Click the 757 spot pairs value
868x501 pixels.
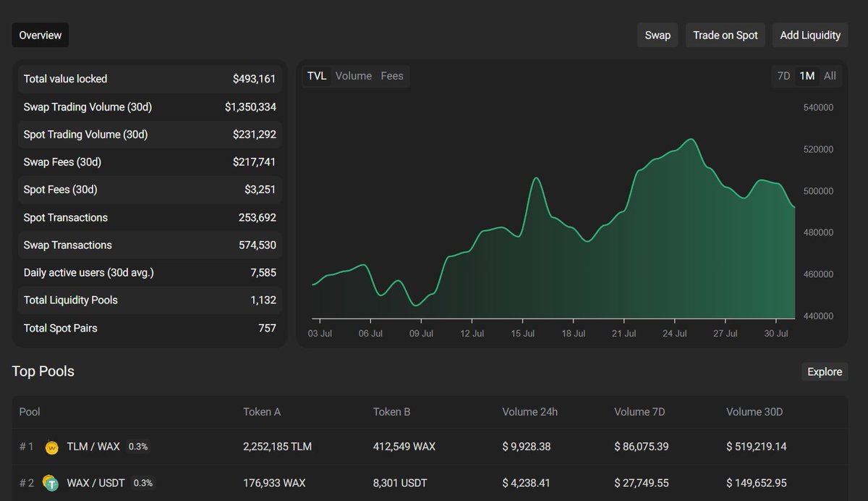click(267, 329)
